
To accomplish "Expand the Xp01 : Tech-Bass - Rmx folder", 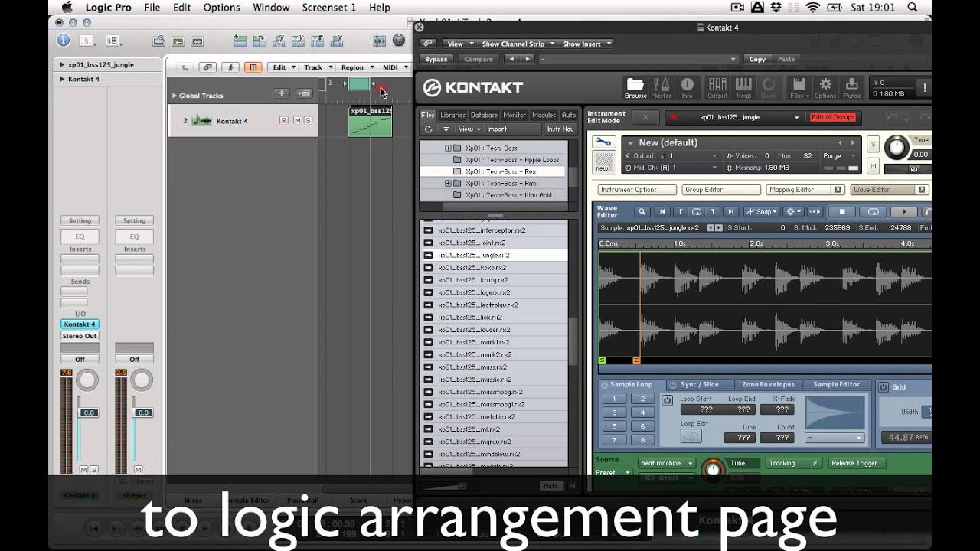I will point(448,184).
